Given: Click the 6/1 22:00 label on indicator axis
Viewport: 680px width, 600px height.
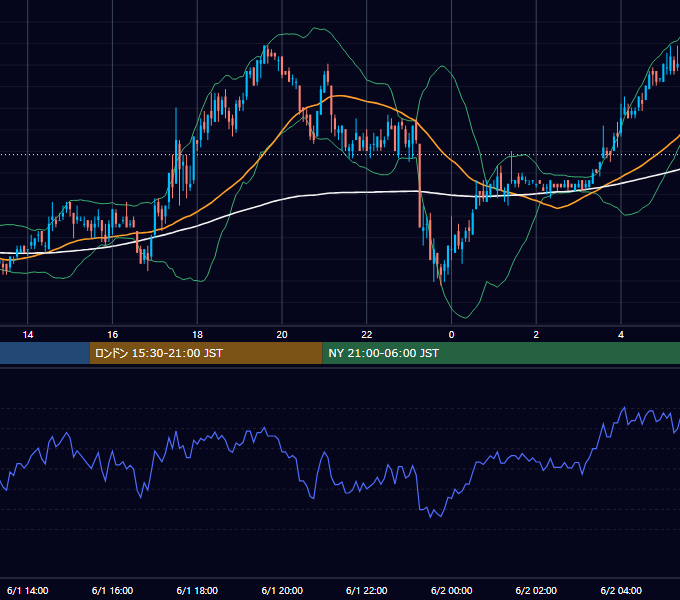Looking at the screenshot, I should (x=367, y=590).
